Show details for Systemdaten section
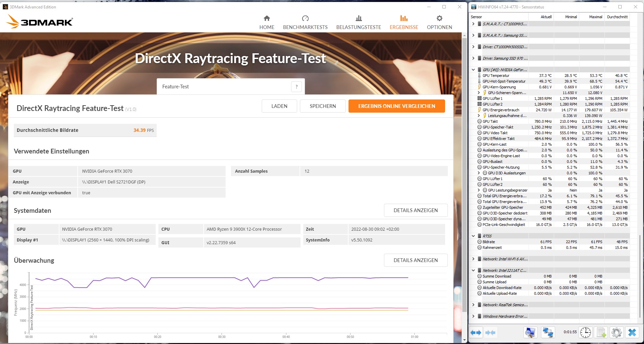 (x=416, y=210)
